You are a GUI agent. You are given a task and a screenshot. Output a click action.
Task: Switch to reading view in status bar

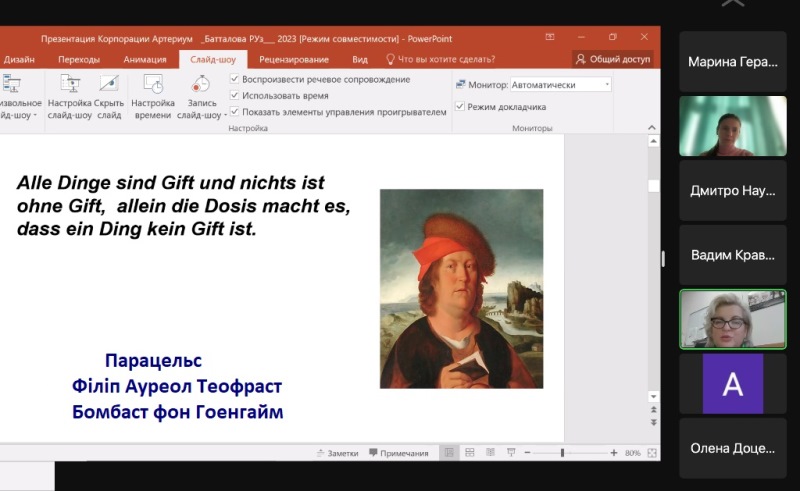489,453
